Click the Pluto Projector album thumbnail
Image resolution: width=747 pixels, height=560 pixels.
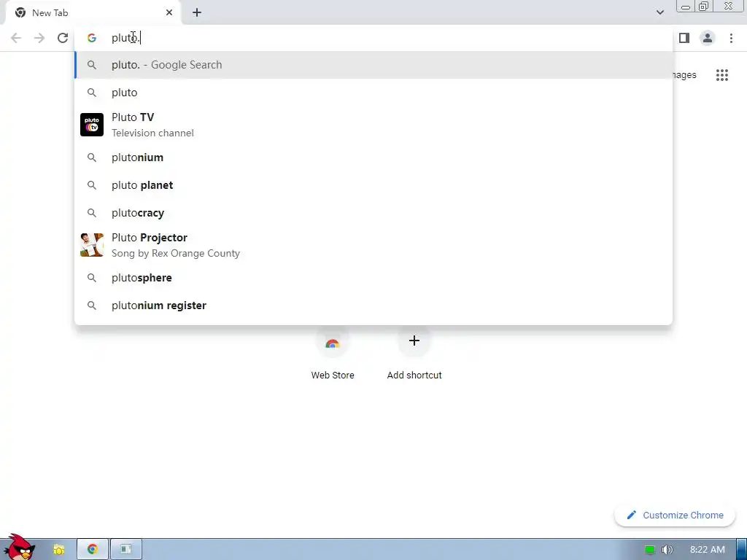click(92, 245)
